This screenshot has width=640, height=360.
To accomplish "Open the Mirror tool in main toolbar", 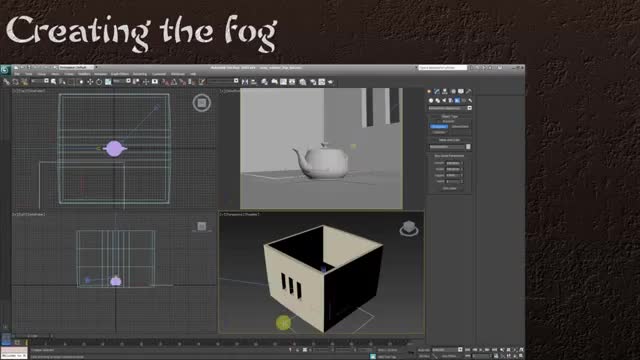I will point(245,82).
